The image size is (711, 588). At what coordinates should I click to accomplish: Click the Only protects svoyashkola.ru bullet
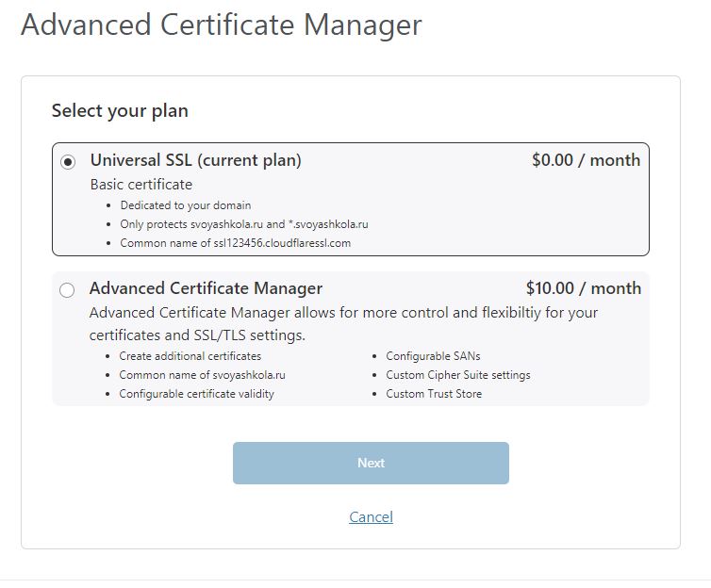[244, 224]
